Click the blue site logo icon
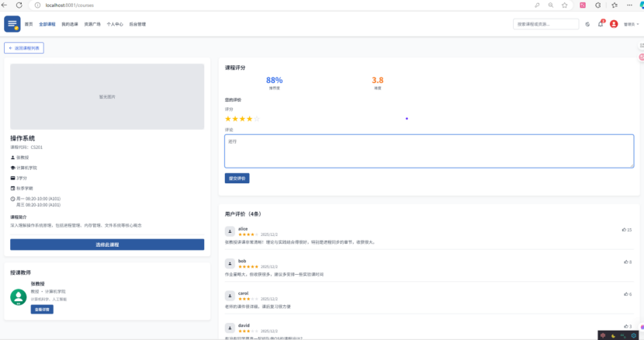Screen dimensions: 644x340 12,24
